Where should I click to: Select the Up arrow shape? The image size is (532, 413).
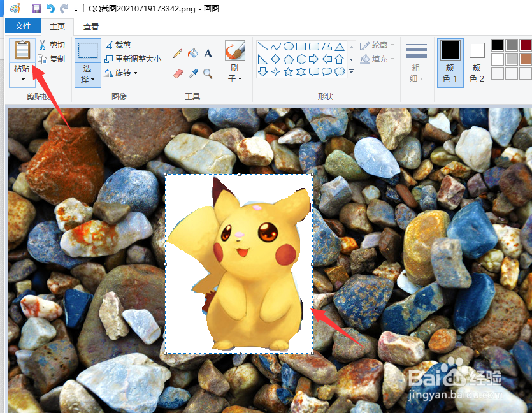(x=340, y=59)
